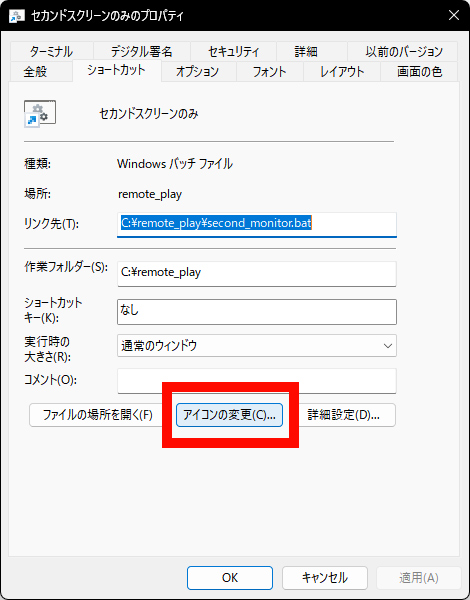Screen dimensions: 470x600
Task: Open the デジタル署名 tab
Action: coord(142,51)
